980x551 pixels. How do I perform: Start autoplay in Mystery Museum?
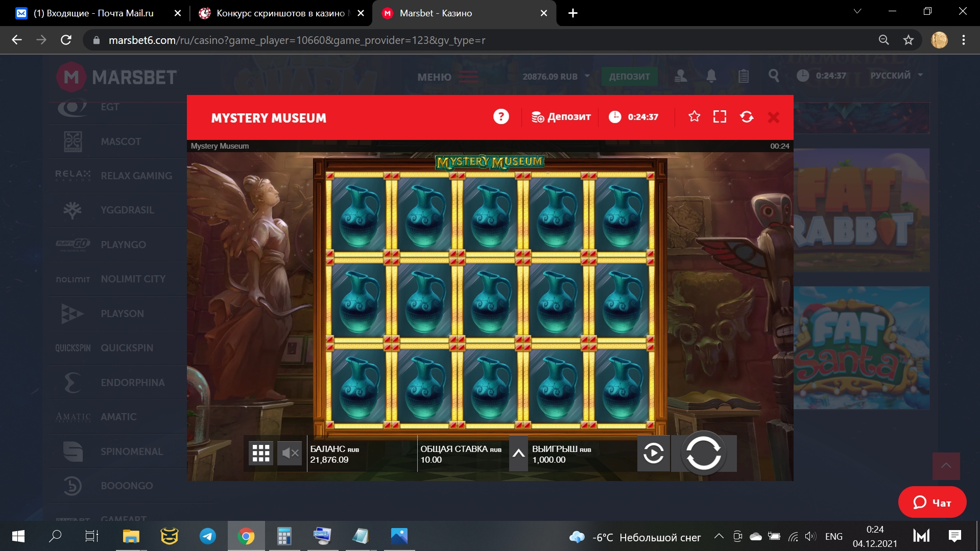[653, 453]
